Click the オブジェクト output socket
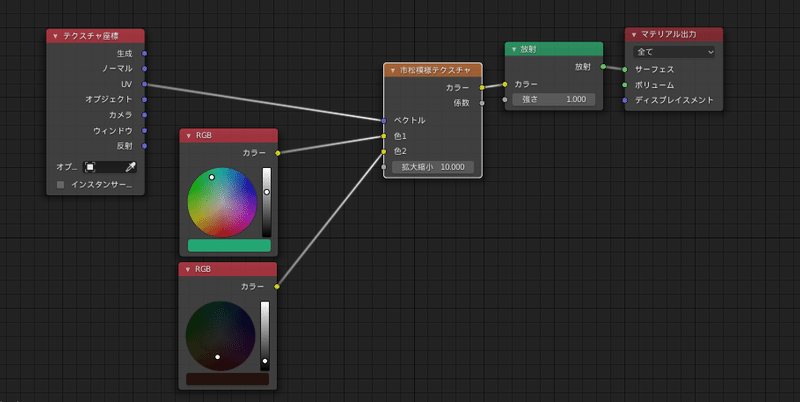 tap(144, 99)
